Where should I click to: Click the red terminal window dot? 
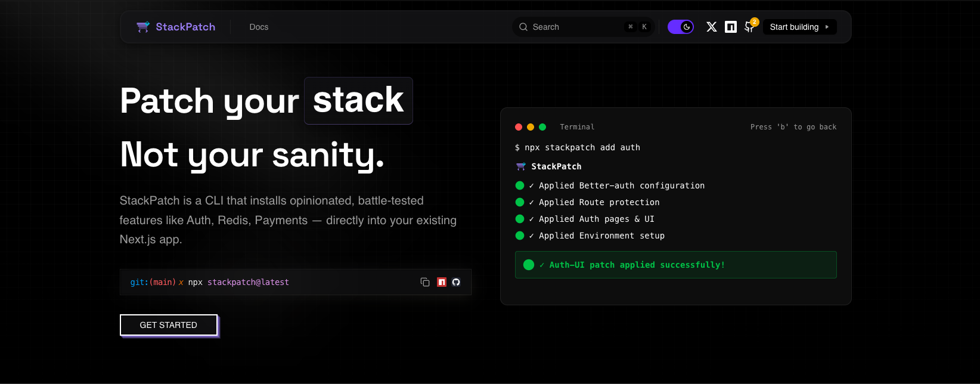(519, 127)
